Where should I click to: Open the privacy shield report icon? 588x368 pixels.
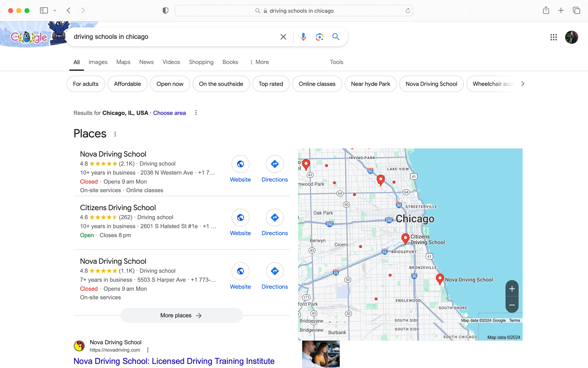click(x=165, y=10)
